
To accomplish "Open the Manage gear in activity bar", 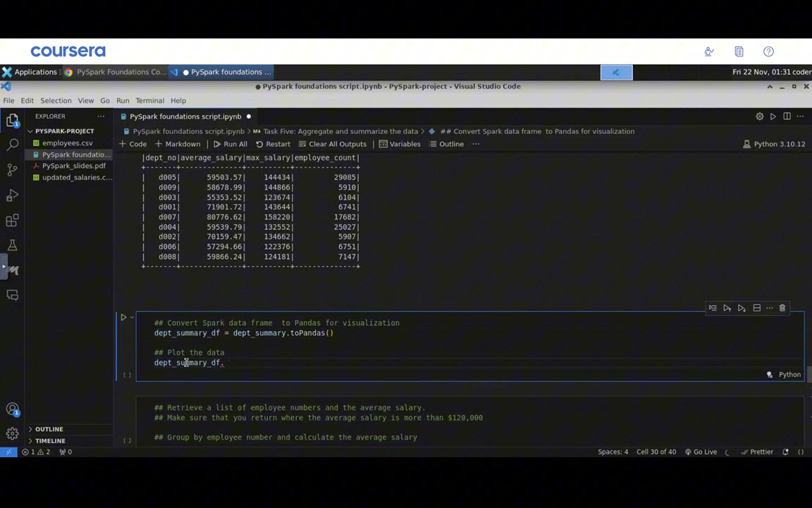I will pos(13,433).
